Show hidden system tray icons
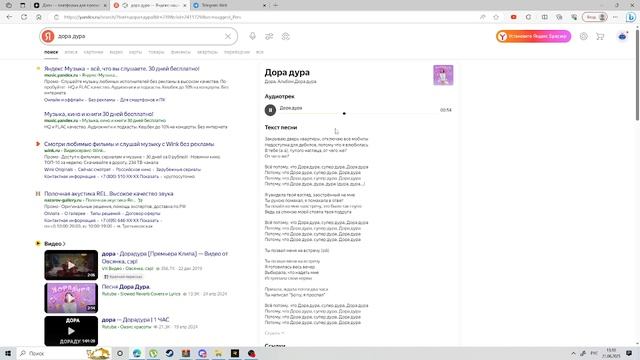640x360 pixels. pyautogui.click(x=573, y=353)
